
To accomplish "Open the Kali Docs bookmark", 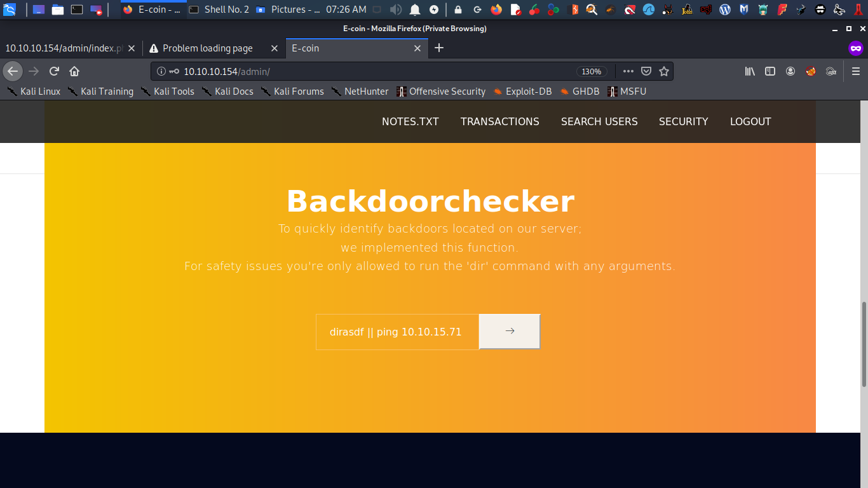I will (227, 91).
